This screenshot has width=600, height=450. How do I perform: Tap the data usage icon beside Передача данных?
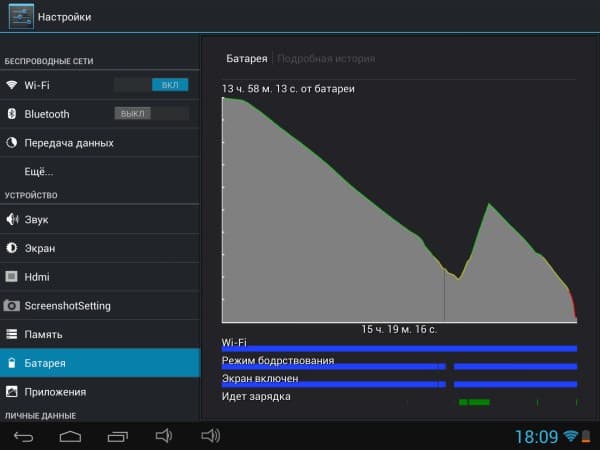tap(11, 143)
